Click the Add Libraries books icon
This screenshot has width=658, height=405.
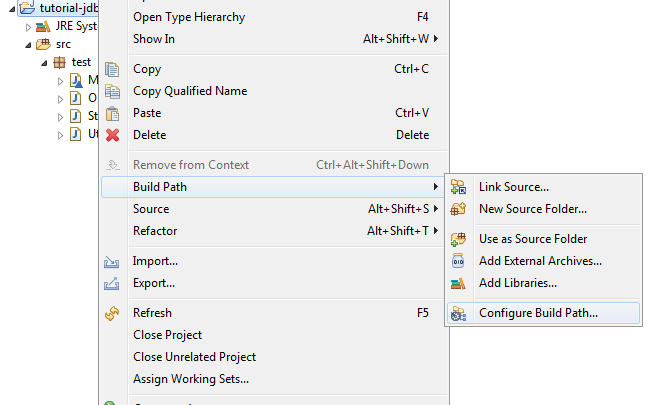tap(459, 283)
